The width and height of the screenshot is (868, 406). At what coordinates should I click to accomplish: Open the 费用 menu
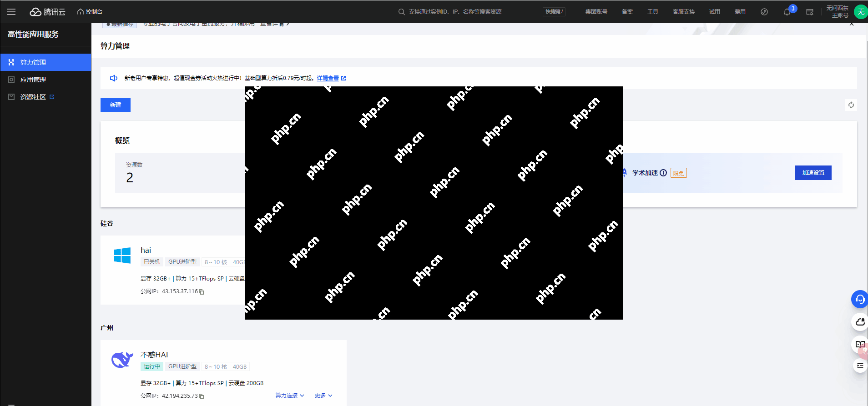pyautogui.click(x=740, y=12)
